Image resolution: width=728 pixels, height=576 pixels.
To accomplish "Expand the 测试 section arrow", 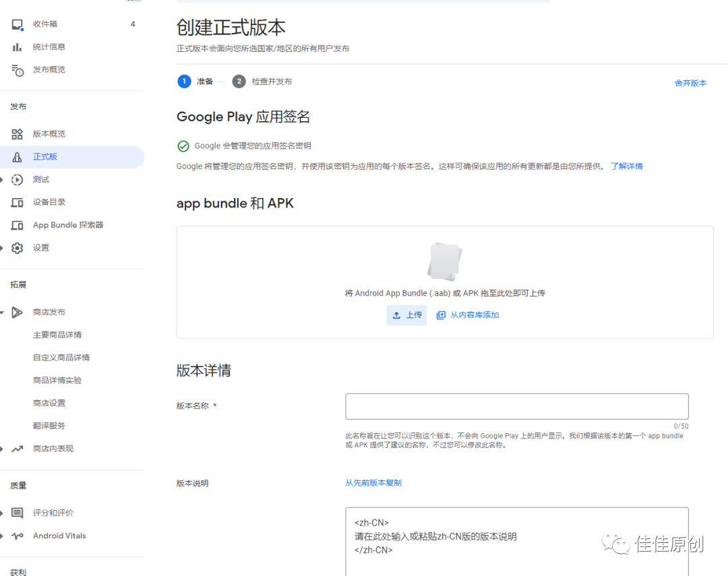I will [2, 180].
